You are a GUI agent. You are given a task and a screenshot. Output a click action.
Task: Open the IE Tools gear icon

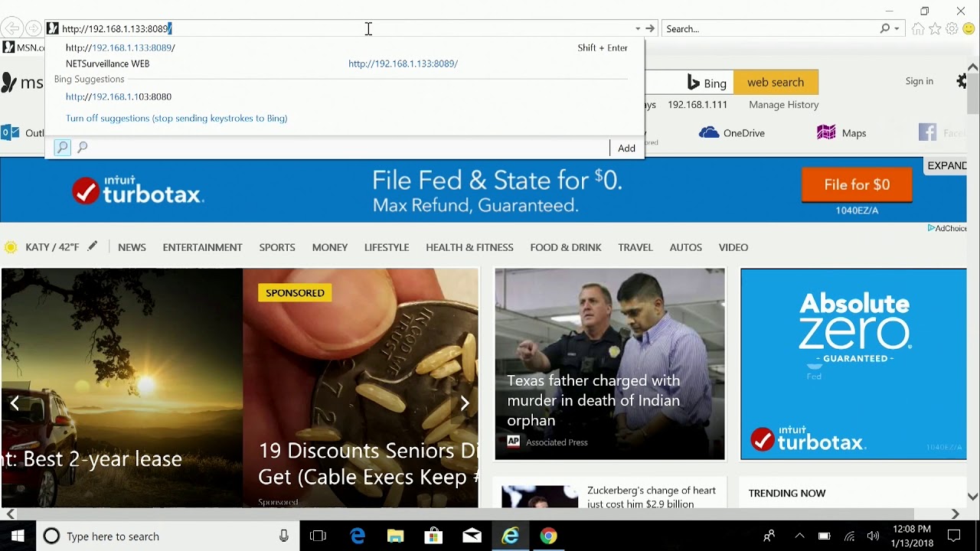[952, 28]
